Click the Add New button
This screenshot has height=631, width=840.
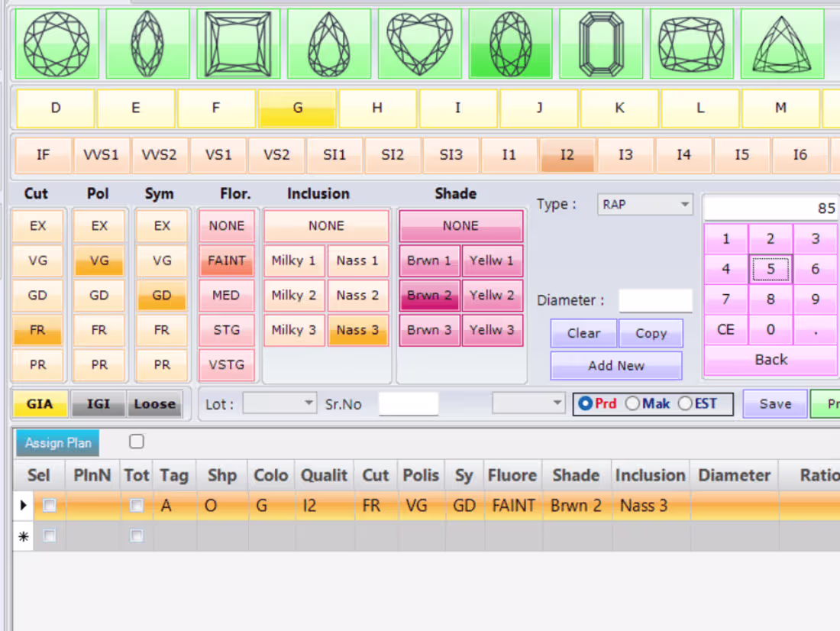tap(616, 366)
